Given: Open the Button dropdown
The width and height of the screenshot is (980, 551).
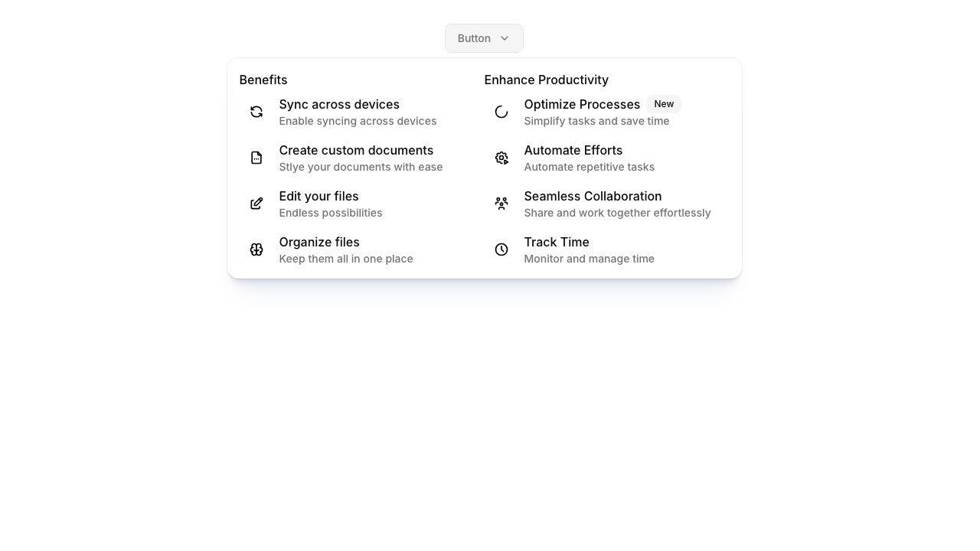Looking at the screenshot, I should 484,38.
